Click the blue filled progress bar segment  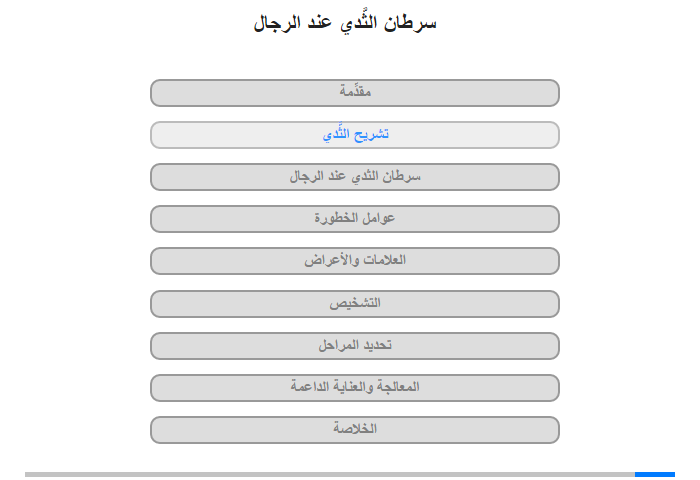[655, 474]
